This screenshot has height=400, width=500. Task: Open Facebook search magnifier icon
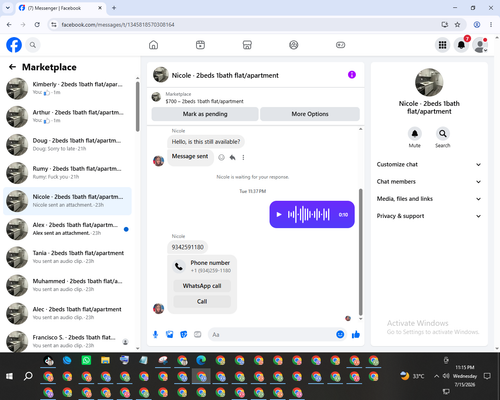pyautogui.click(x=33, y=45)
